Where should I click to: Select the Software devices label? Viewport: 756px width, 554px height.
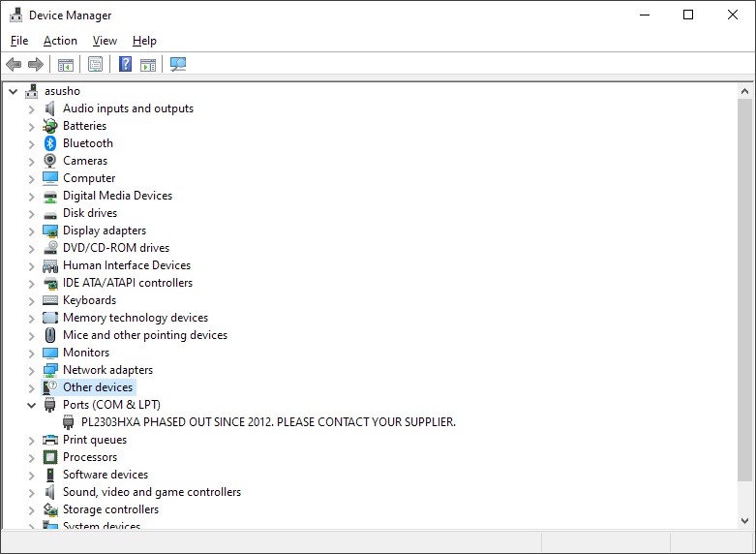coord(106,475)
